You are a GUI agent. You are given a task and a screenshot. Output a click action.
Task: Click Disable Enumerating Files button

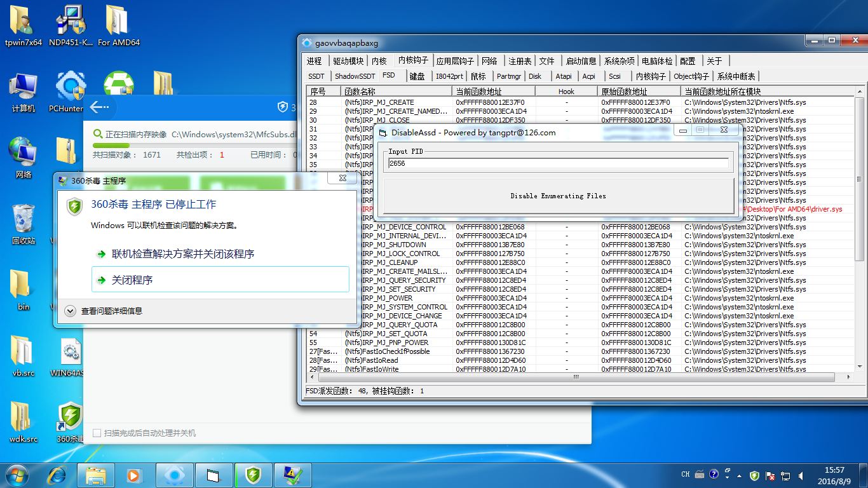coord(559,196)
